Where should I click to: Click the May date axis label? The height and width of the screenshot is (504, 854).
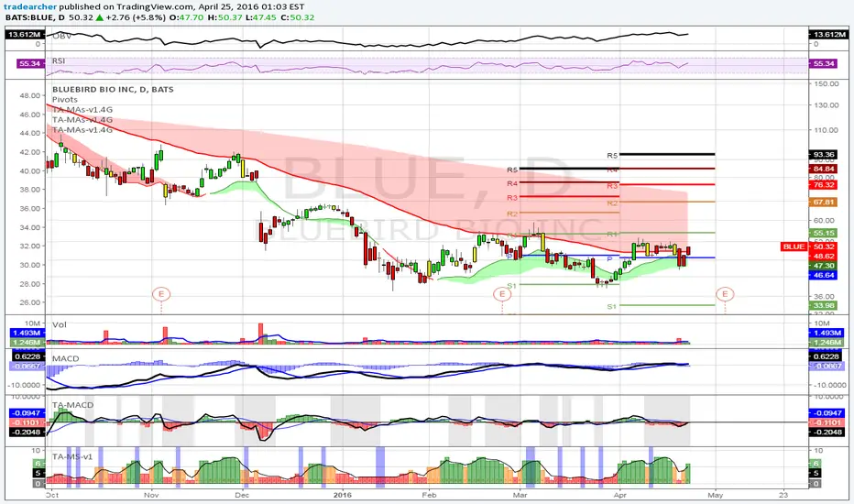715,495
